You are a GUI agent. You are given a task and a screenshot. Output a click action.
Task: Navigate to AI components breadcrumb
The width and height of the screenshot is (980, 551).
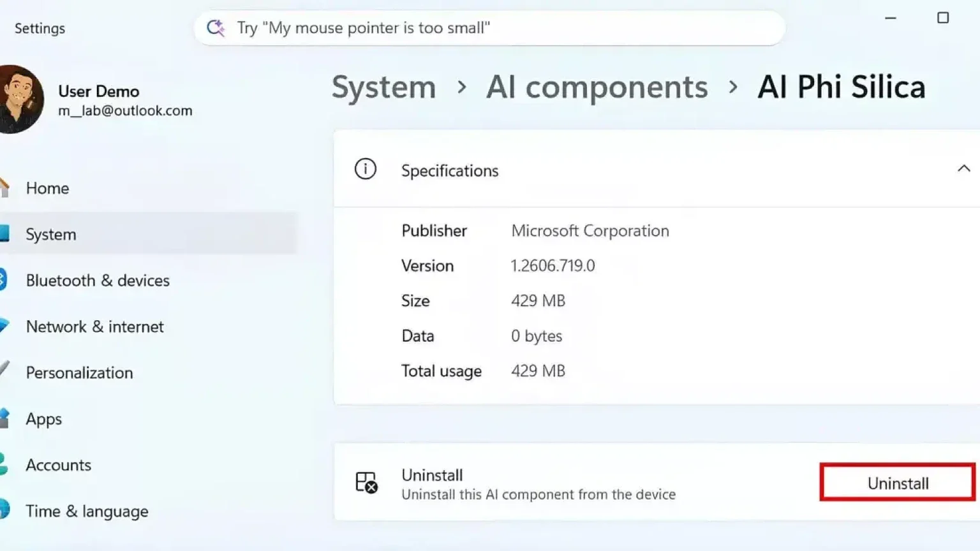click(597, 87)
